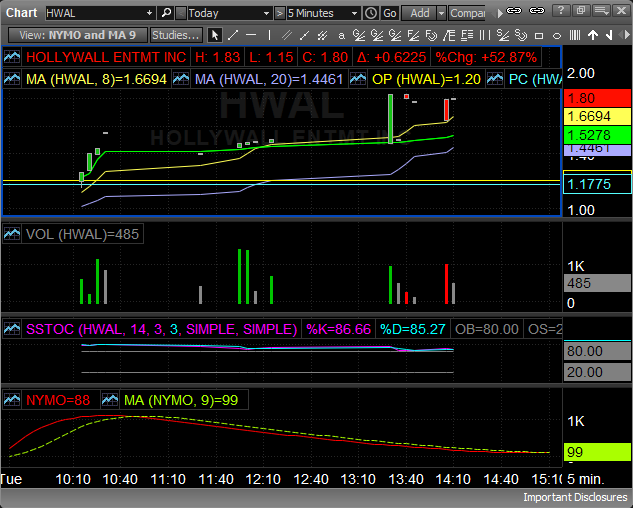Expand the Add button dropdown arrow
633x508 pixels.
click(441, 13)
